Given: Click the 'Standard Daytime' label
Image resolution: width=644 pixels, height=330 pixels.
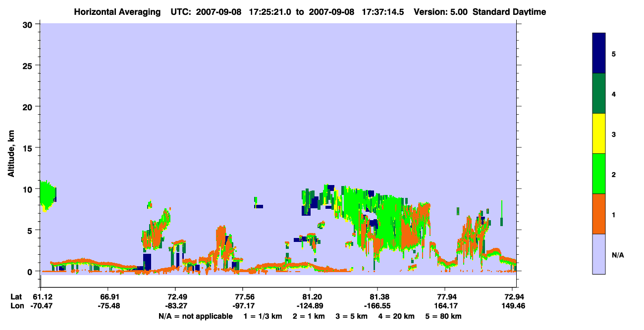Looking at the screenshot, I should pos(509,11).
